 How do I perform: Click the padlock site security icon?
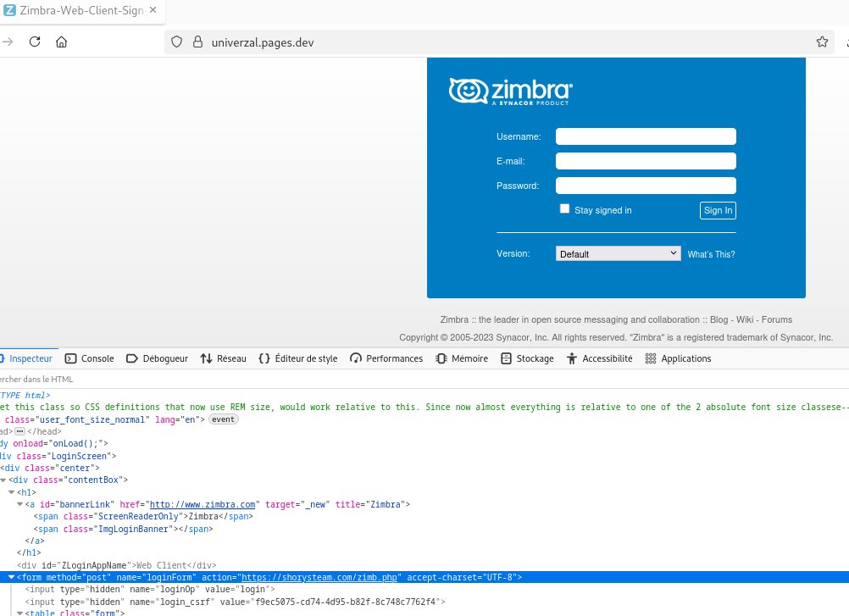coord(197,42)
